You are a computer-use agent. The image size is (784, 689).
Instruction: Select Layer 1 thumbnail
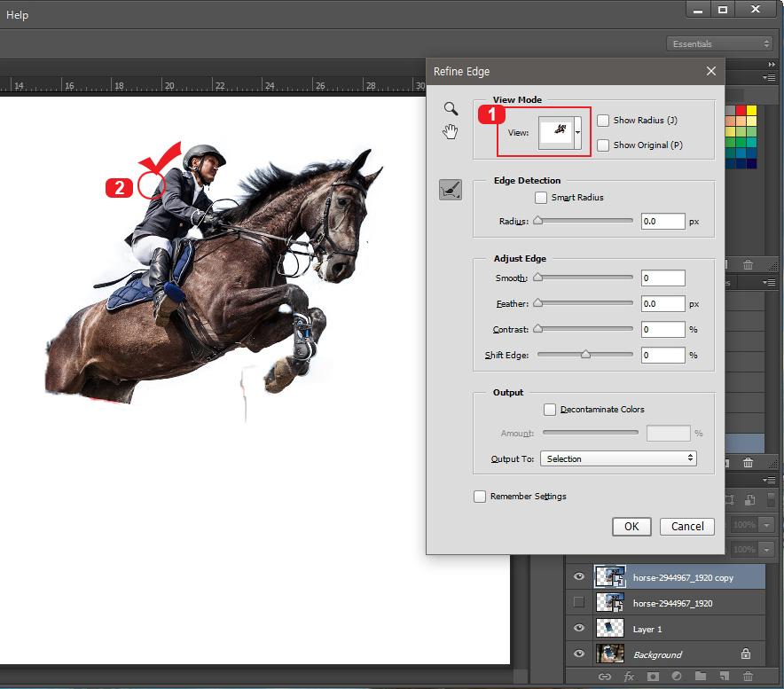[610, 628]
